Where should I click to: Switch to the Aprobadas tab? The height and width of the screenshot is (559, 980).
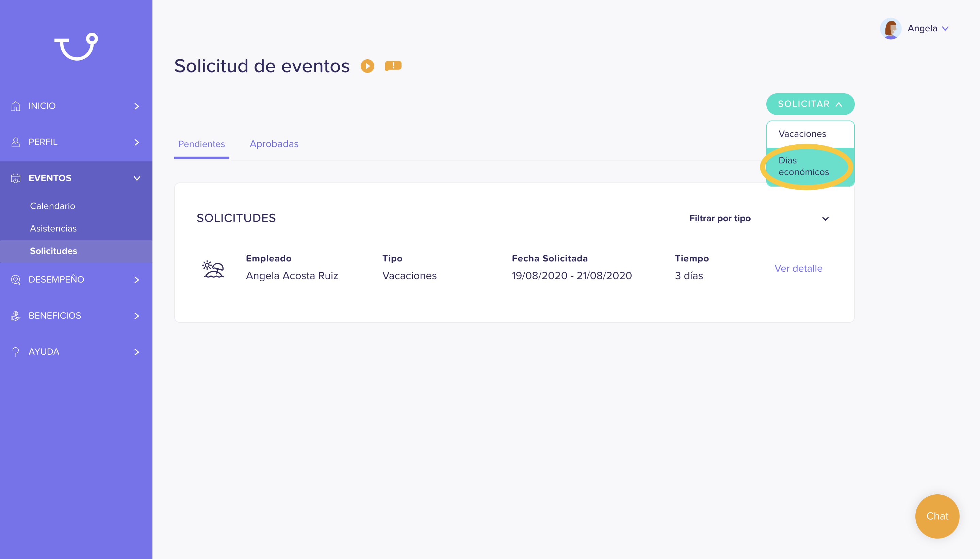[x=274, y=144]
